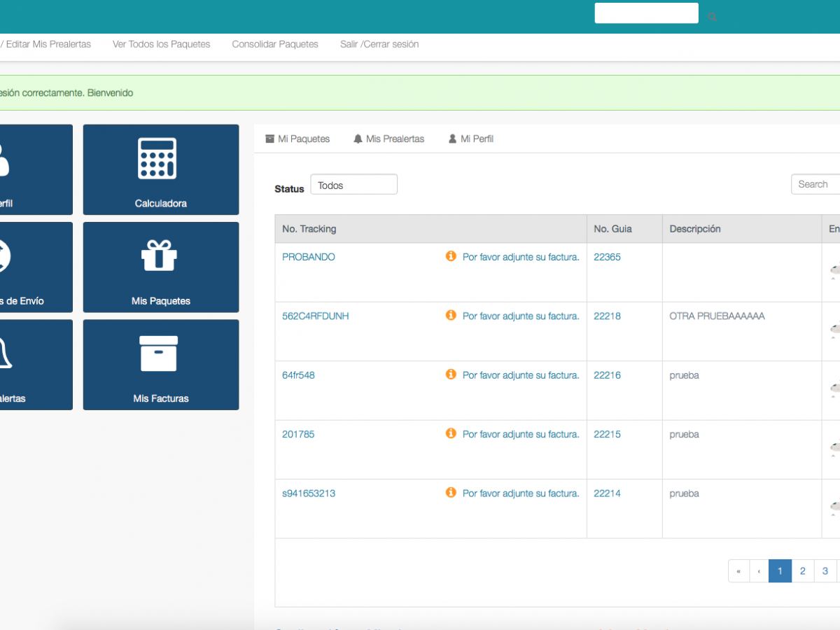Go to page 3 in pagination

tap(825, 570)
